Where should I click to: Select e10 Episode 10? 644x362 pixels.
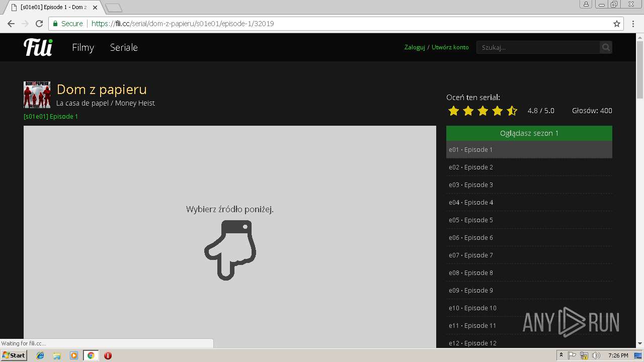(x=529, y=308)
